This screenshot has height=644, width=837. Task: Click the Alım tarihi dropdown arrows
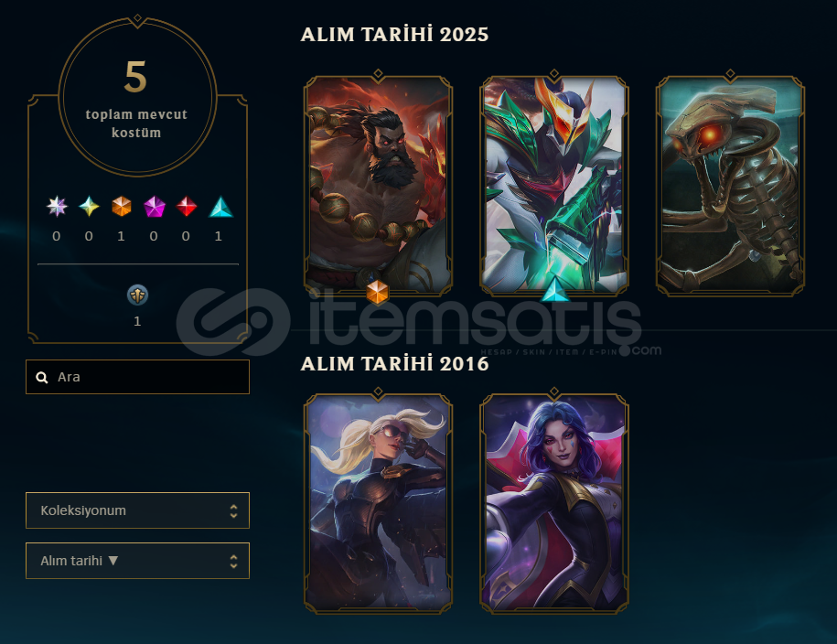click(x=233, y=562)
